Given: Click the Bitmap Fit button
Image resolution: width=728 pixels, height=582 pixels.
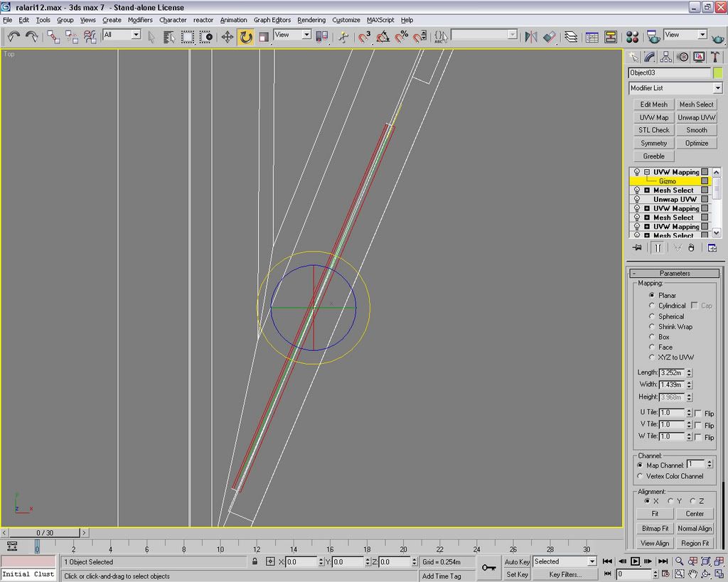Looking at the screenshot, I should point(655,529).
